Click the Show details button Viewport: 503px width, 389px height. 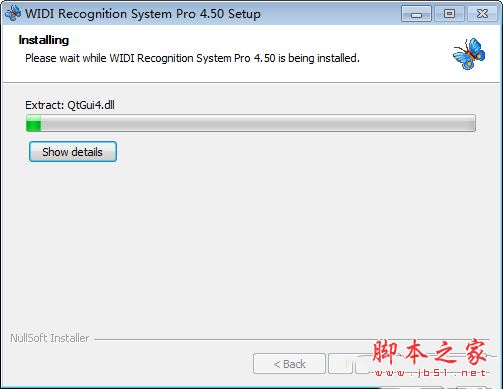click(73, 152)
